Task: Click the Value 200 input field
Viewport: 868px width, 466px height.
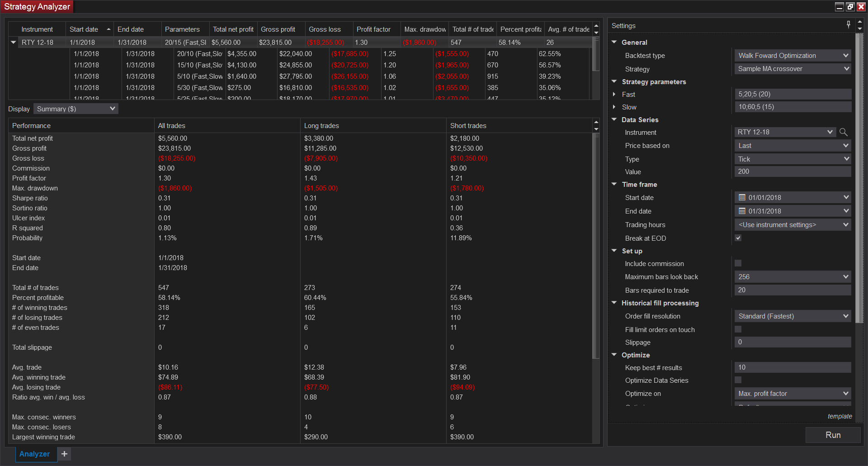Action: coord(793,171)
